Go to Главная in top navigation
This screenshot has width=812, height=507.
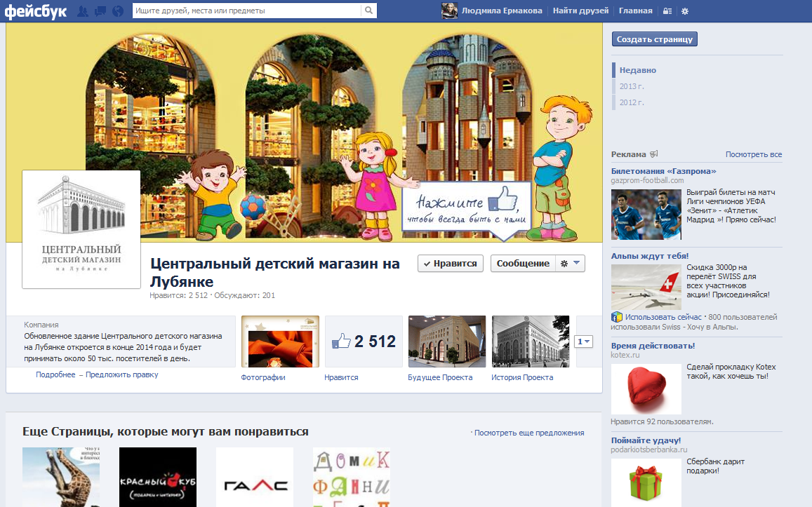(x=635, y=11)
